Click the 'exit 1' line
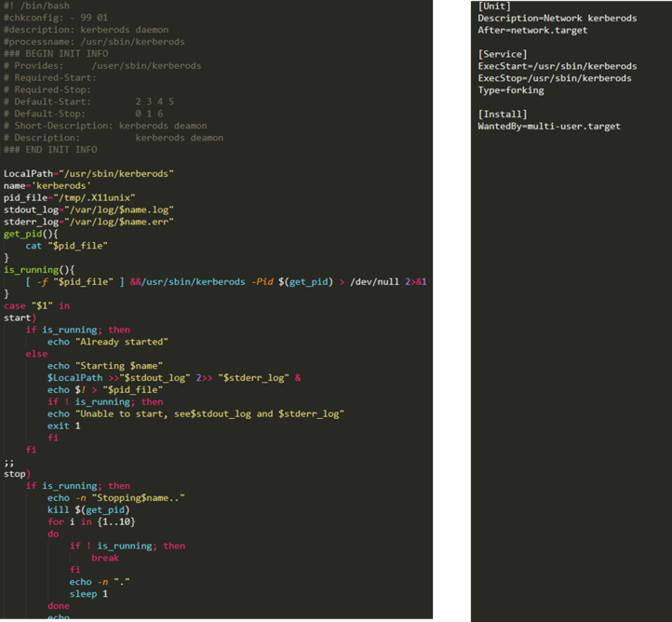672x622 pixels. pyautogui.click(x=64, y=426)
